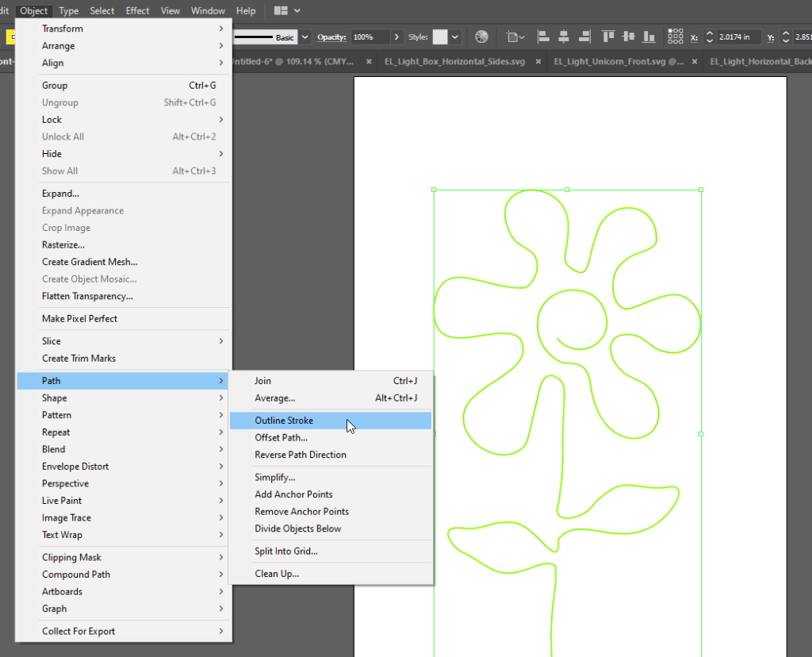Click Vertical Align Bottom icon
The image size is (812, 657).
click(649, 37)
